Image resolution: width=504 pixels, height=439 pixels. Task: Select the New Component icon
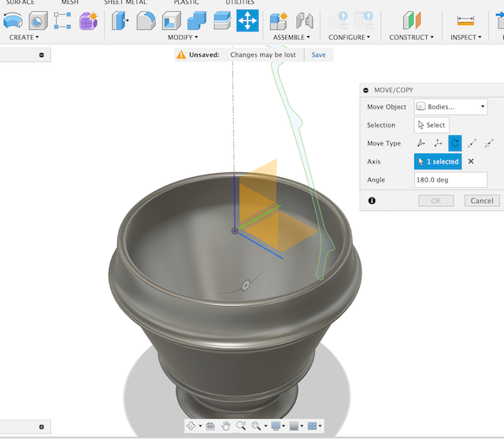(278, 20)
